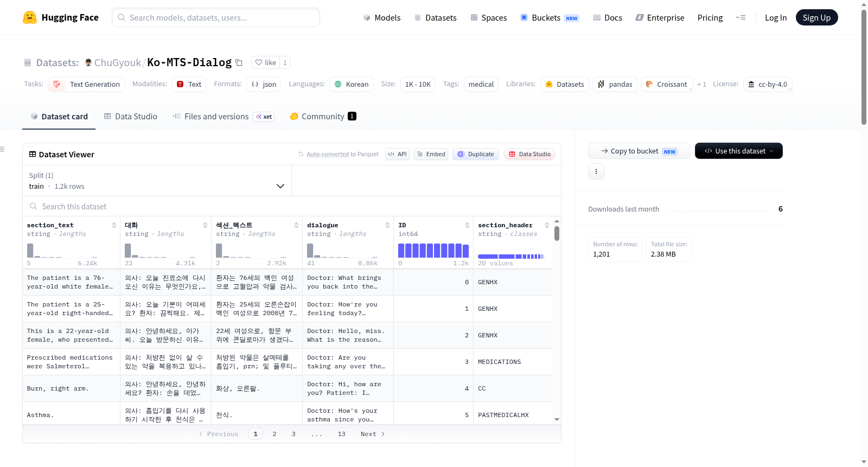Focus the Search this dataset field
Image resolution: width=868 pixels, height=467 pixels.
click(292, 206)
